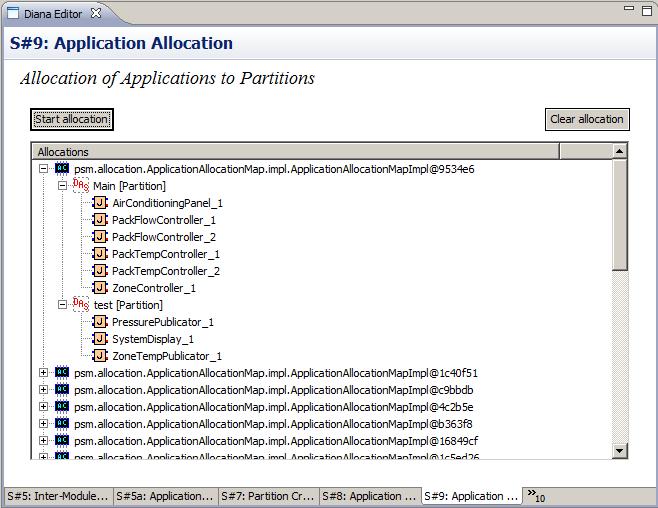This screenshot has height=508, width=658.
Task: Collapse the ApplicationAllocationMapImpl@9534e6 node
Action: 43,169
